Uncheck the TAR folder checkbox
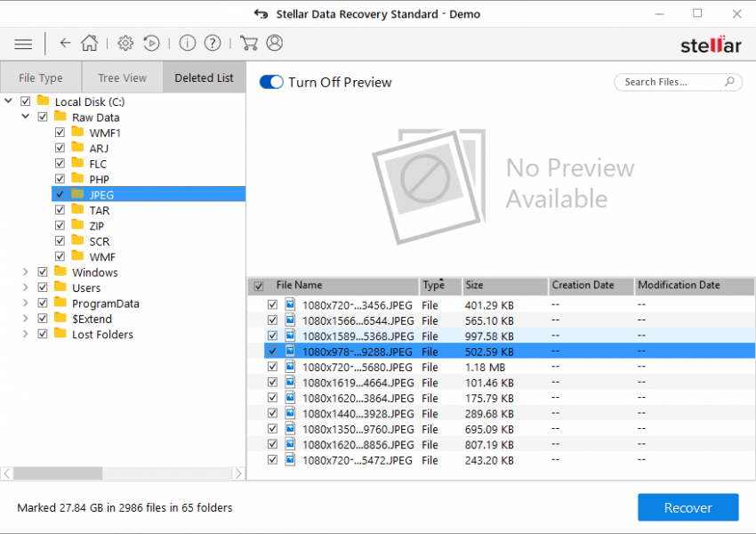Screen dimensions: 756x534 pos(60,210)
